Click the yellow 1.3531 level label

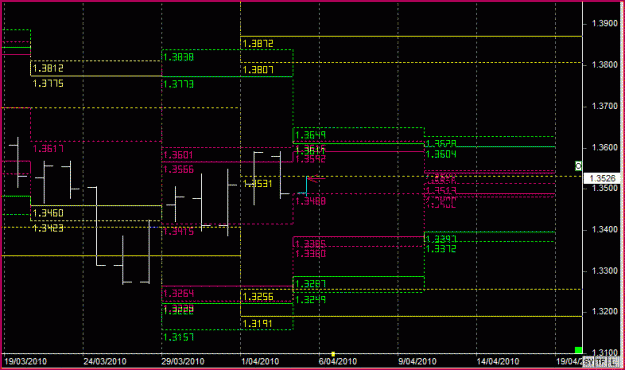point(258,183)
